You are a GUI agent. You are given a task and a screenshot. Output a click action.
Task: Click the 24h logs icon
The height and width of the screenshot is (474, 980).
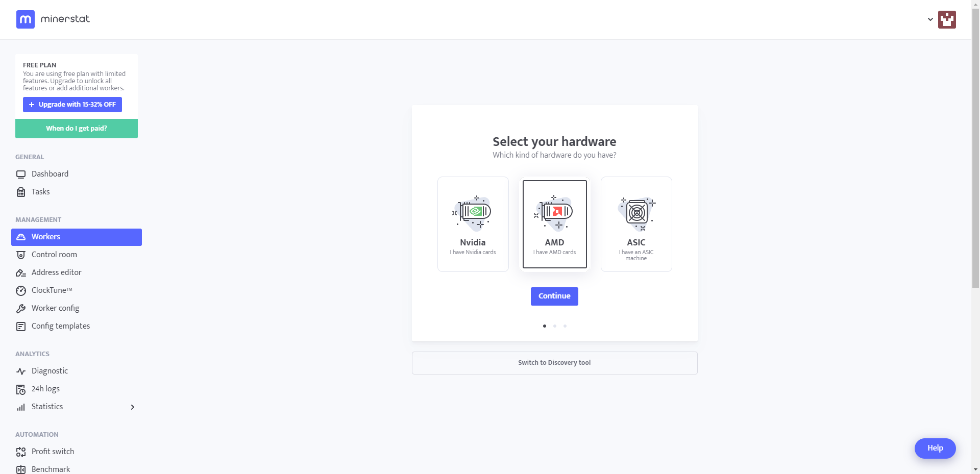tap(21, 390)
